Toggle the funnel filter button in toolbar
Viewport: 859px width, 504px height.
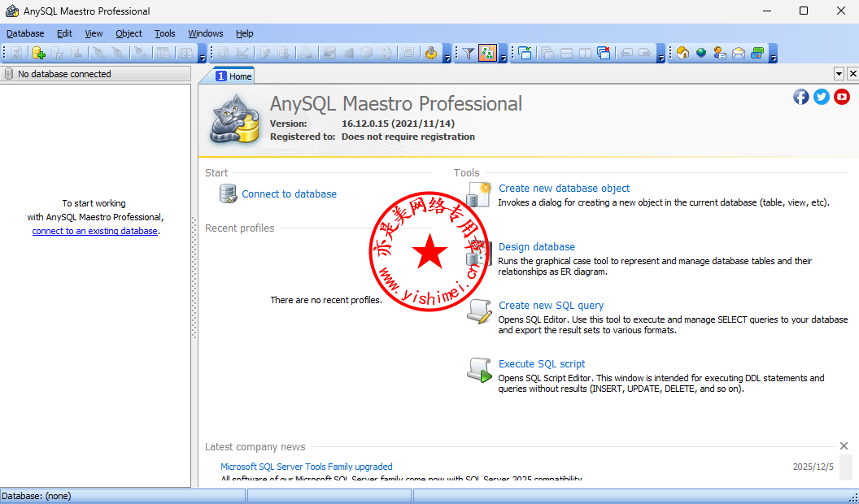pyautogui.click(x=469, y=53)
